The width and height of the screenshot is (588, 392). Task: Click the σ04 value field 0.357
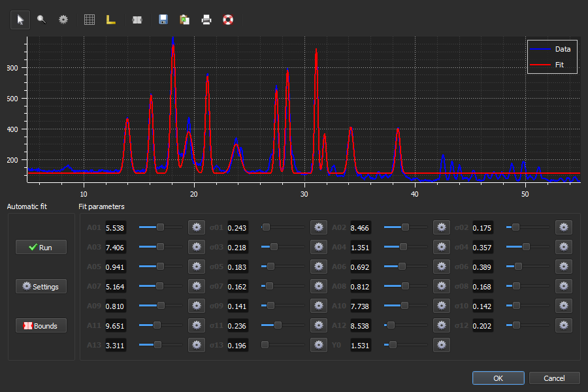(x=482, y=247)
